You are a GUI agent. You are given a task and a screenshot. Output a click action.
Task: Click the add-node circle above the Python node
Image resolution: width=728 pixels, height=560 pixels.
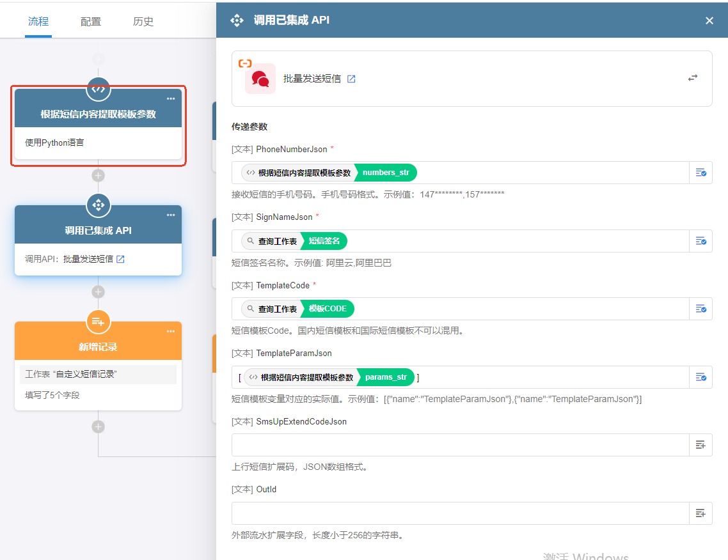pyautogui.click(x=98, y=59)
